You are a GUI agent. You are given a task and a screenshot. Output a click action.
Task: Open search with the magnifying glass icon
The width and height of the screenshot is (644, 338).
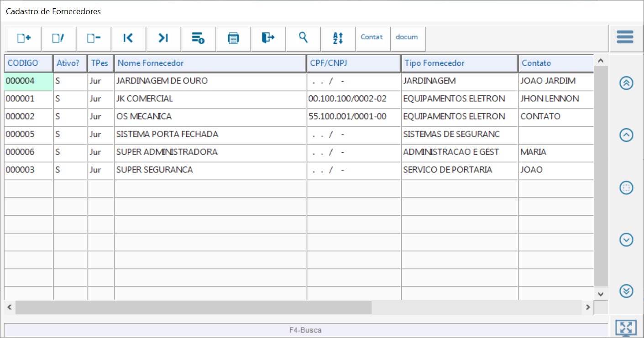[x=303, y=38]
